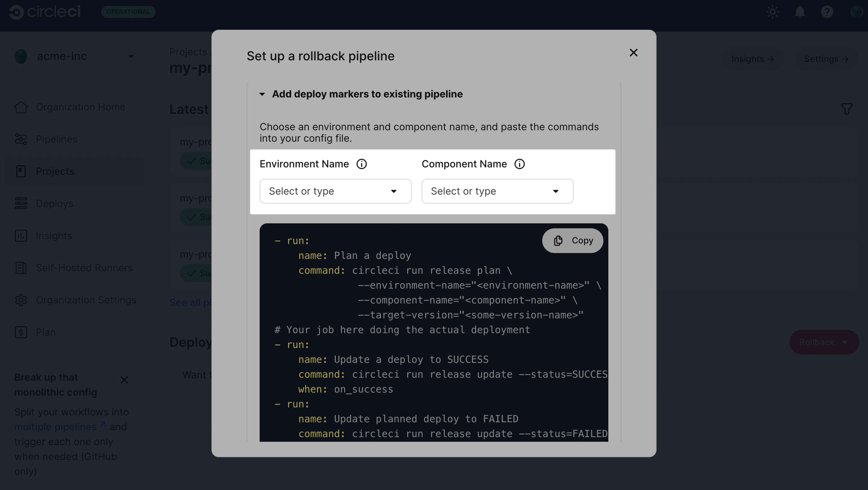
Task: Open the help question mark icon
Action: click(x=827, y=12)
